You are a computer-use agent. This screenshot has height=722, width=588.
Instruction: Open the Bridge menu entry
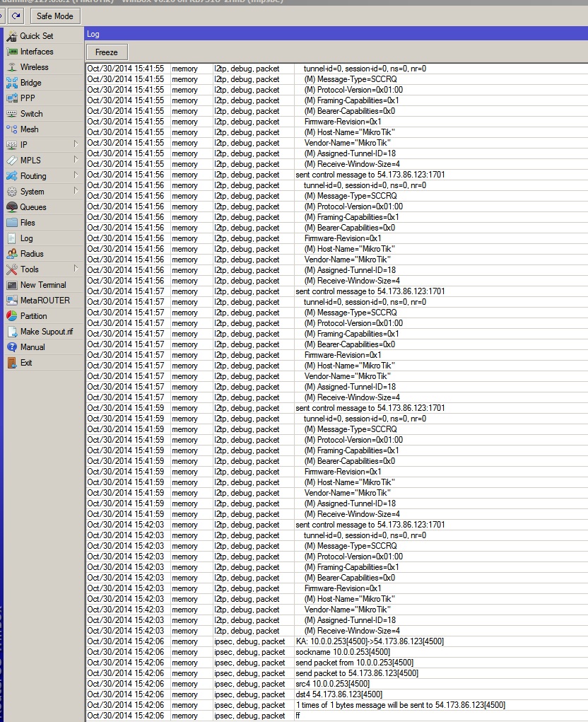pyautogui.click(x=44, y=83)
